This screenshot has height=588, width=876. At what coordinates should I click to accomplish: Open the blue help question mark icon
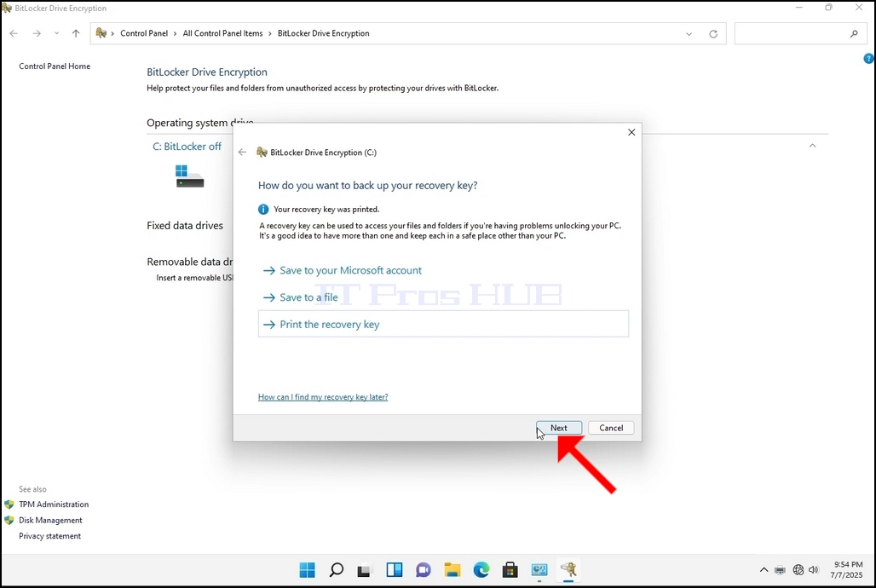point(868,58)
